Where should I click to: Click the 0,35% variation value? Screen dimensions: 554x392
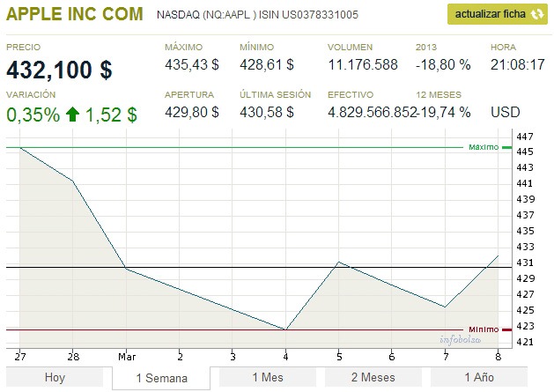[x=33, y=115]
